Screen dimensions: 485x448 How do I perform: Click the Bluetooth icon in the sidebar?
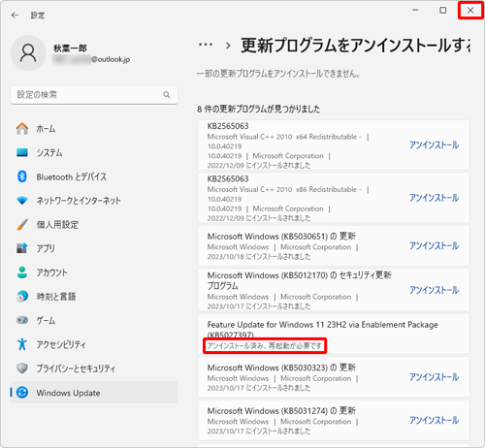[x=22, y=176]
